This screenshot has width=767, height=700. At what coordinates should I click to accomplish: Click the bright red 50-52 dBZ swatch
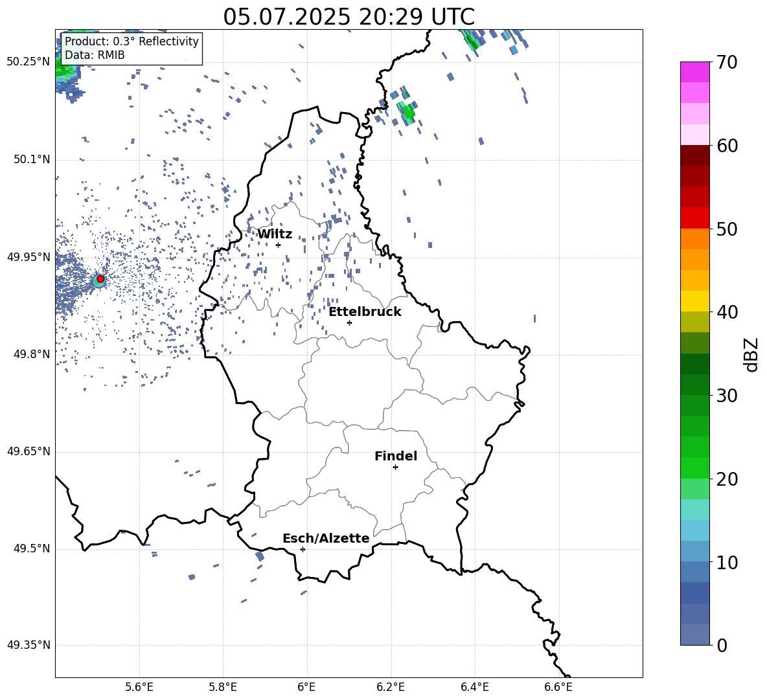[x=694, y=218]
